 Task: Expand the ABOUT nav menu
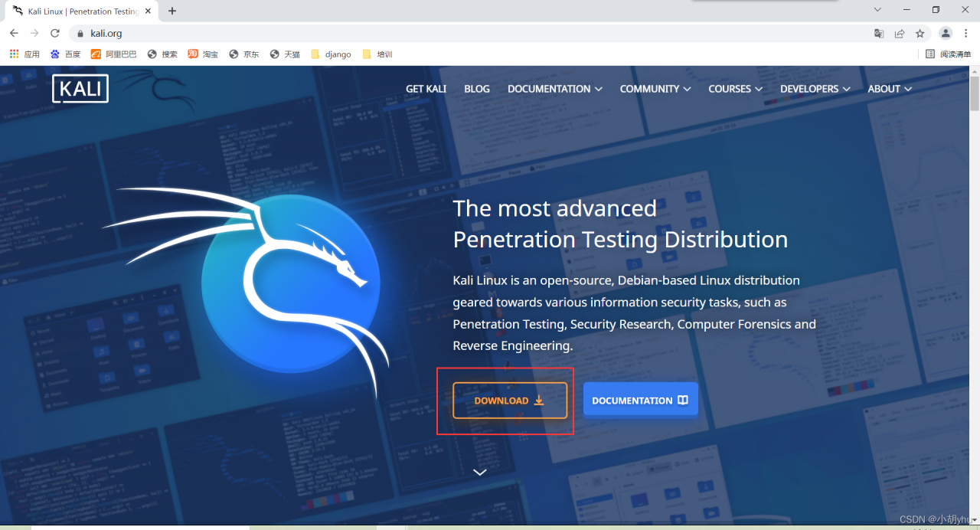pos(890,89)
